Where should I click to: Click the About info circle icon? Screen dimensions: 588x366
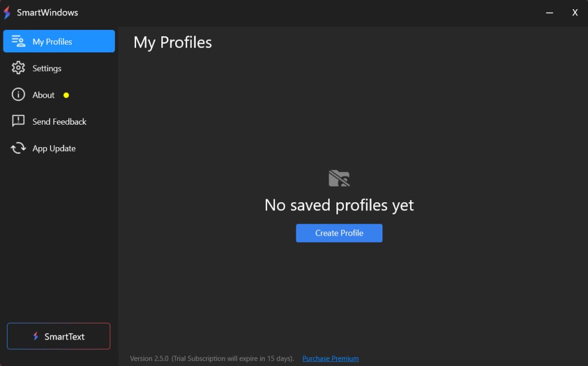[x=18, y=95]
